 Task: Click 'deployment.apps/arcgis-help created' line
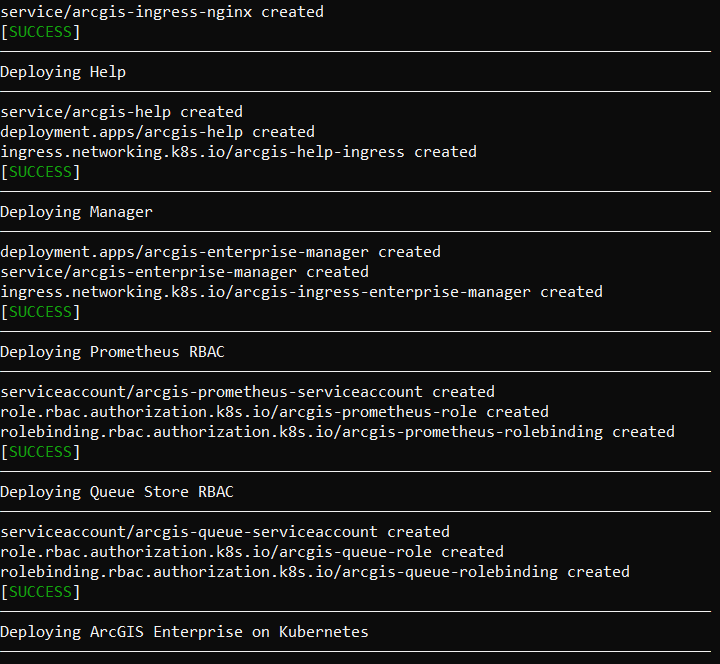[x=158, y=132]
